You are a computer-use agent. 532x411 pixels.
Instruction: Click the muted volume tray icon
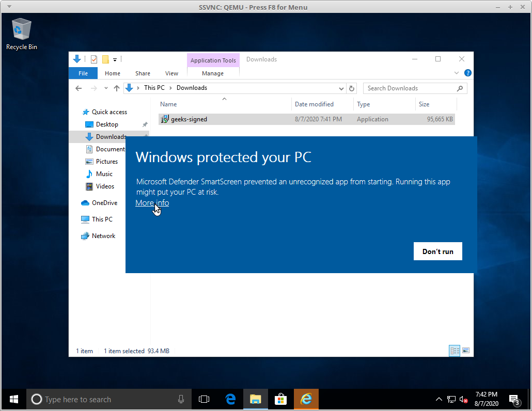point(463,400)
